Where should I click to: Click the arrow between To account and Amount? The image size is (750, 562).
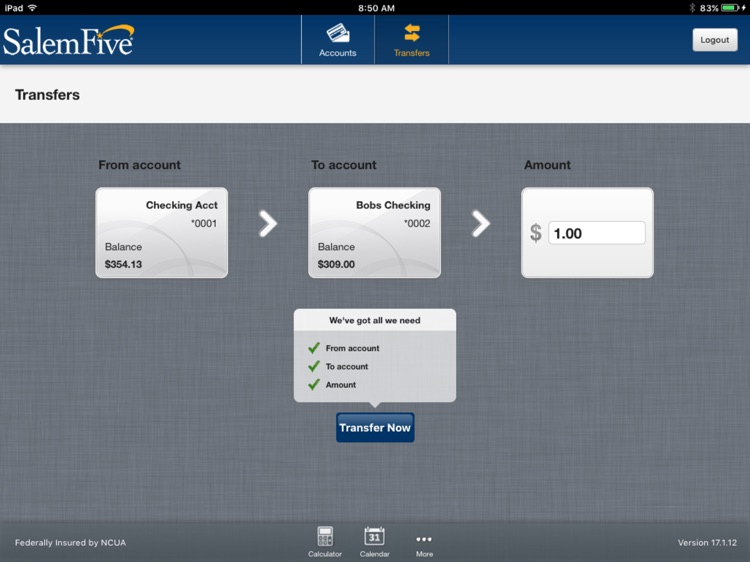pos(481,224)
